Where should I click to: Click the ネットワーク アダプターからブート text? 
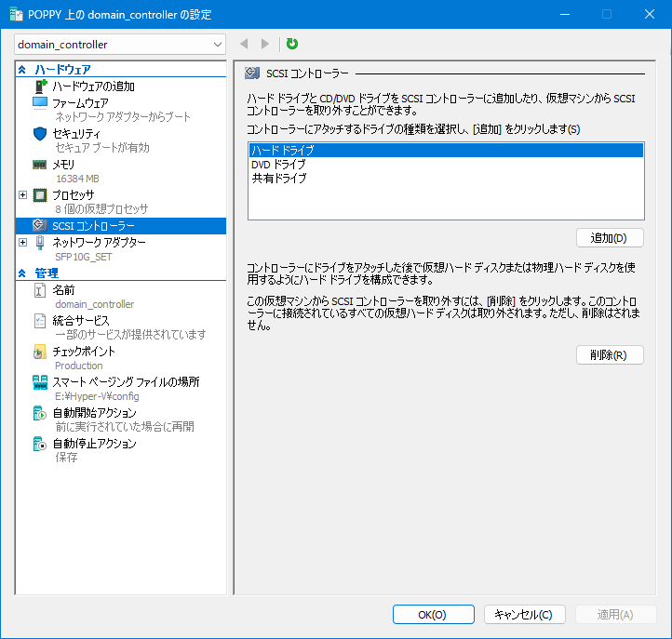pos(123,117)
